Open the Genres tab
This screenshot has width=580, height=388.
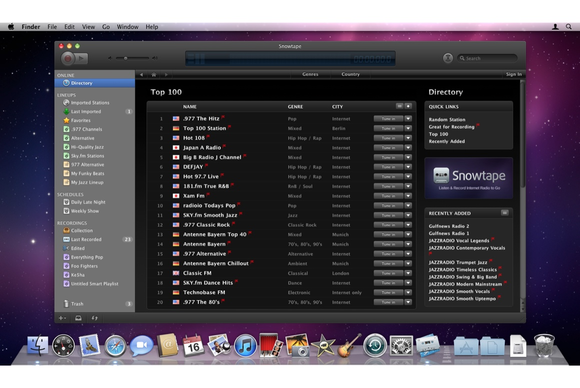(310, 74)
